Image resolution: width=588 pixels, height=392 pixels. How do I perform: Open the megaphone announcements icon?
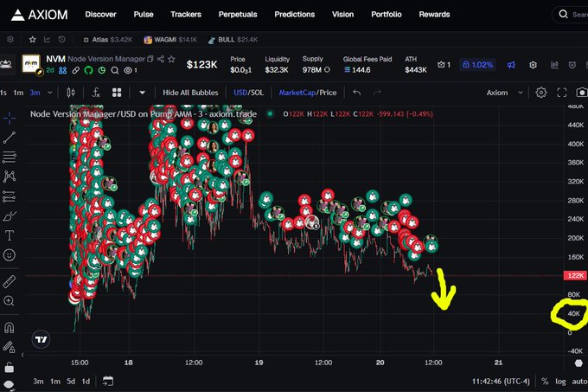[511, 65]
